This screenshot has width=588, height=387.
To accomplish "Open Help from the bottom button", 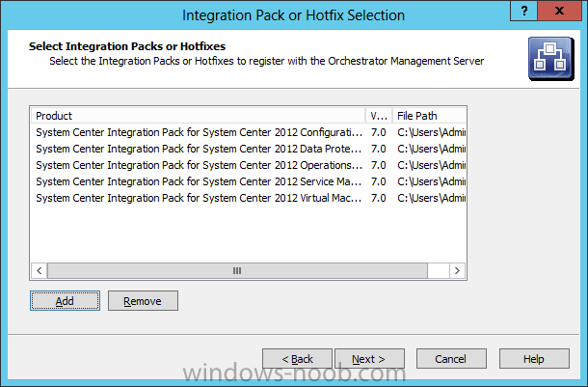I will tap(534, 359).
